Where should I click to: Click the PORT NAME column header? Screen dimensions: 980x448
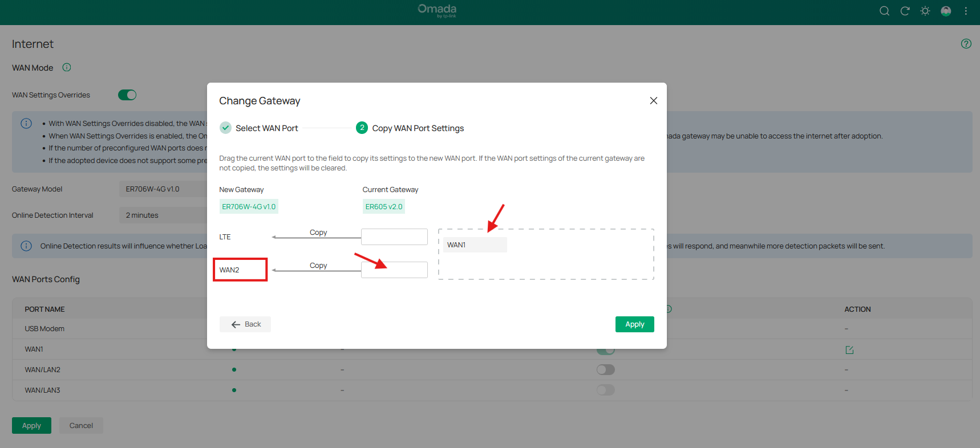click(44, 309)
